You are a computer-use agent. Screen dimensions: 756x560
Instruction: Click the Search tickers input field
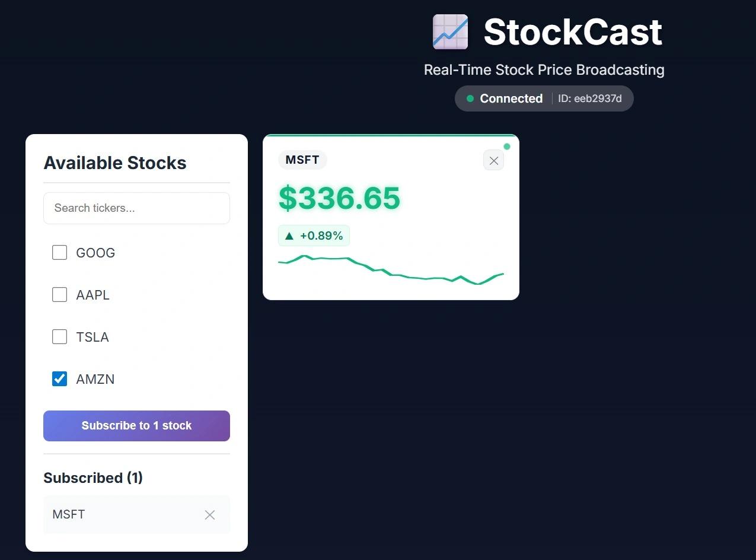136,208
